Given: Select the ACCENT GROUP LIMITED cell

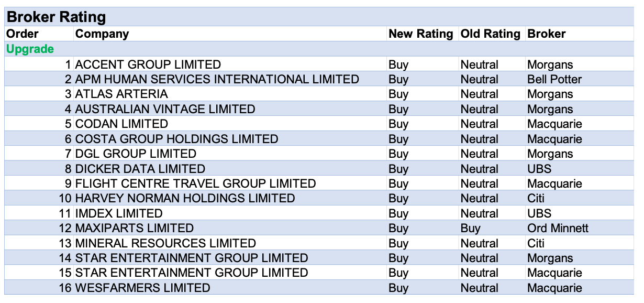Looking at the screenshot, I should 148,65.
